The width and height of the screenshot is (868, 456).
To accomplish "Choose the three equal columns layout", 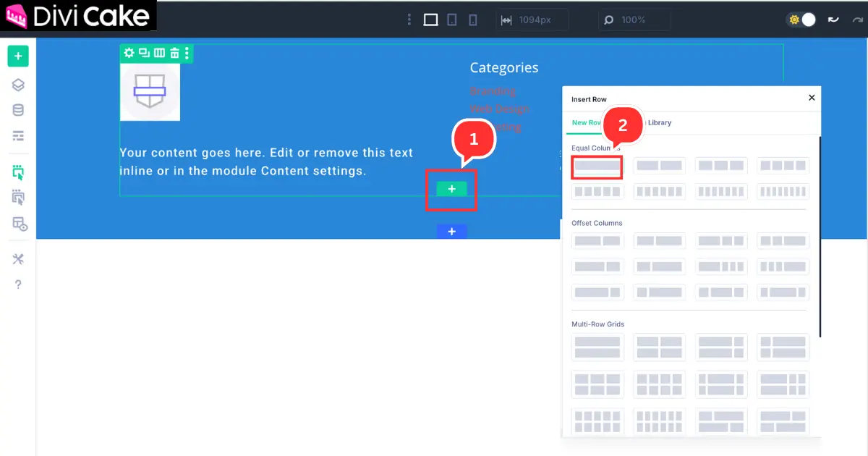I will click(721, 166).
